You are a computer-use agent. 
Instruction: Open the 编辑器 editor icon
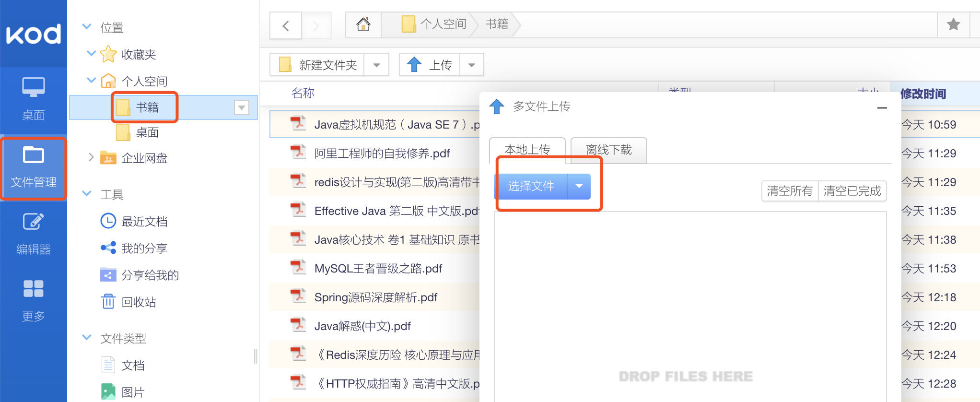tap(34, 234)
